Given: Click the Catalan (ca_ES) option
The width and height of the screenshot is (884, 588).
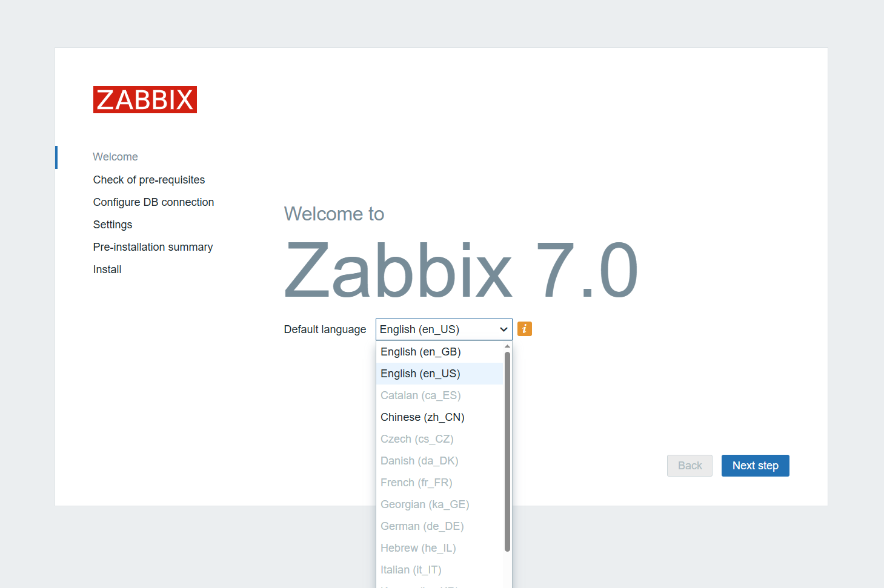Looking at the screenshot, I should (420, 395).
